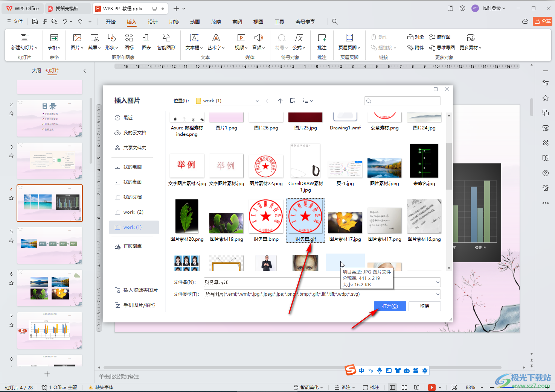Screen dimensions: 555x392
Task: Click the Object insert button
Action: (x=416, y=37)
